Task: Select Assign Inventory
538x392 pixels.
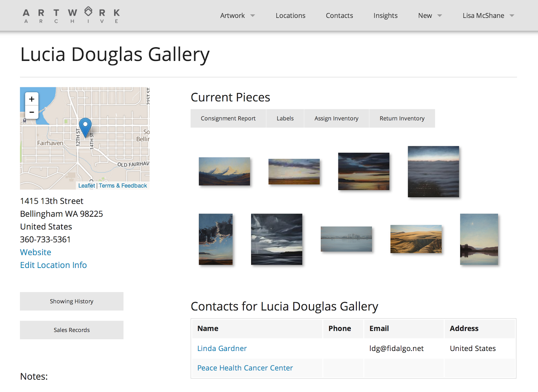Action: [336, 118]
